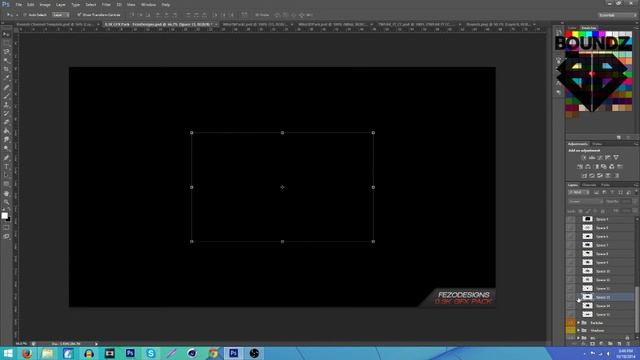This screenshot has height=360, width=640.
Task: Select the Eraser tool
Action: click(x=6, y=122)
